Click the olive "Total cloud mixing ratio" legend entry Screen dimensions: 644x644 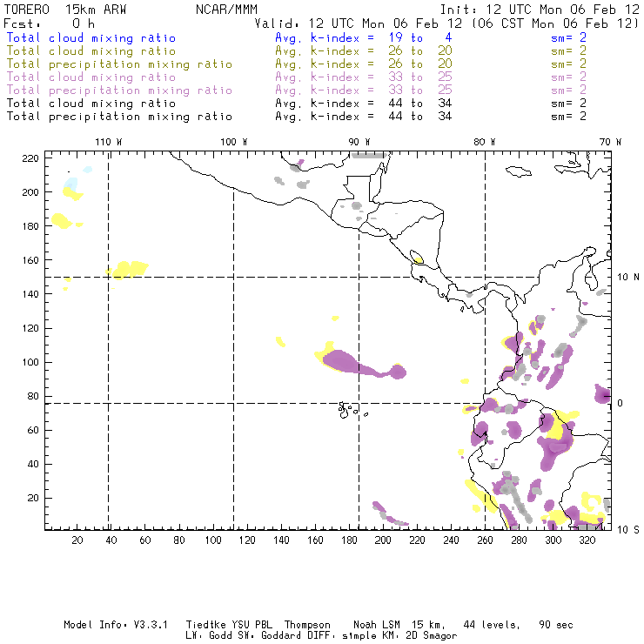pos(91,51)
